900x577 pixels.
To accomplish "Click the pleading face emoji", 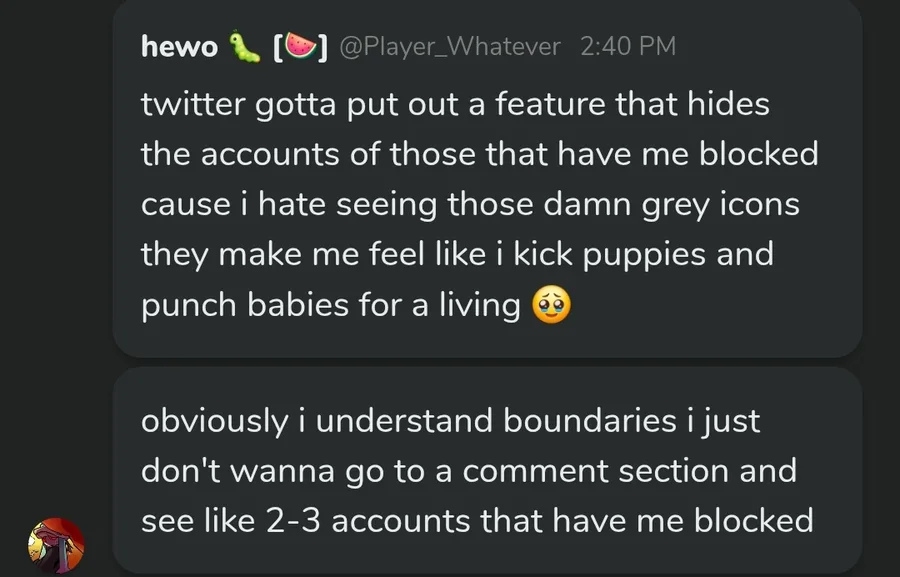I will coord(551,306).
